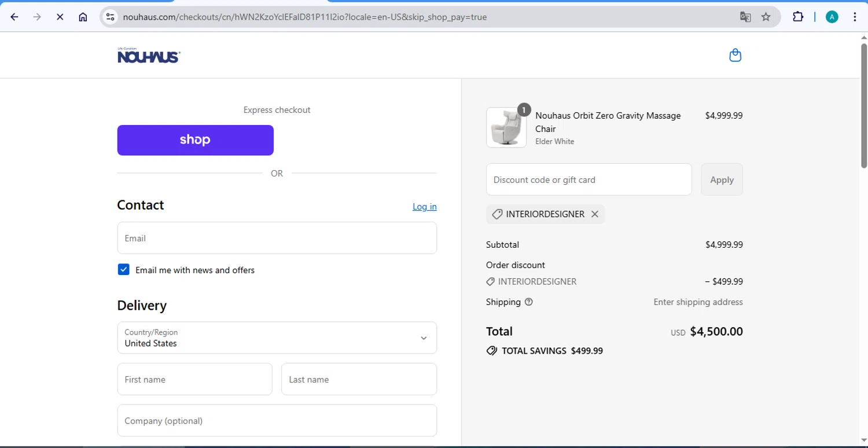Screen dimensions: 868x448
Task: Click the Apply discount button
Action: [722, 179]
